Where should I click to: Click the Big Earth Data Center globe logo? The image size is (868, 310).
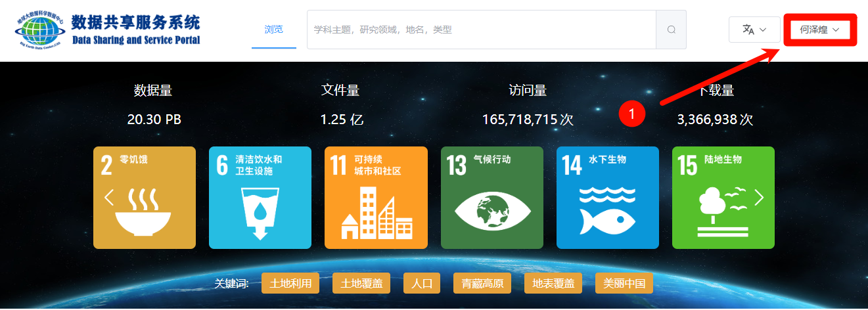[40, 30]
